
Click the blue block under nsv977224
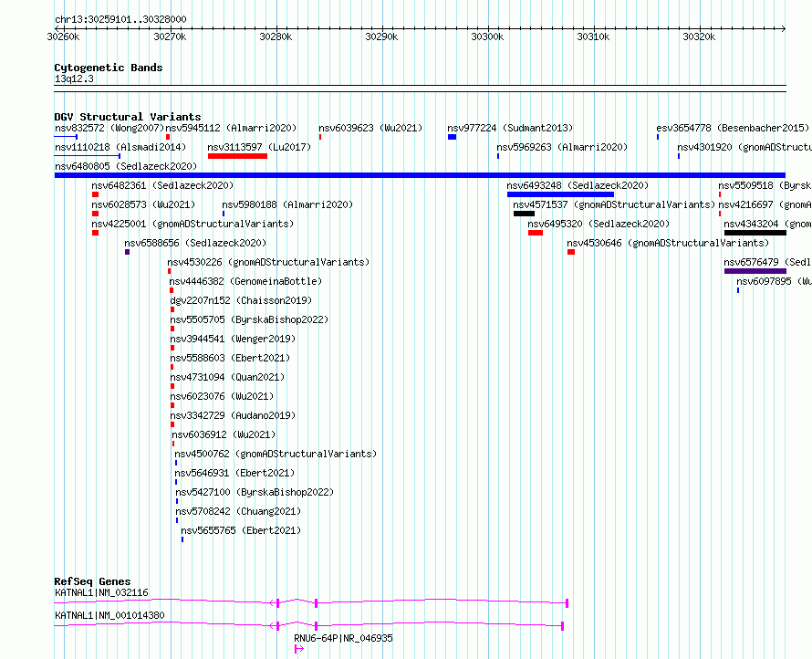(x=453, y=137)
